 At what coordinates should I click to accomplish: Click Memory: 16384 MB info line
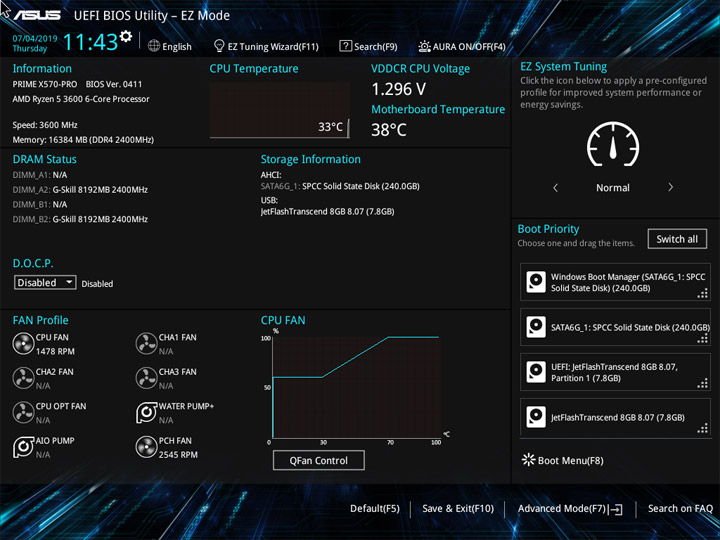[83, 140]
